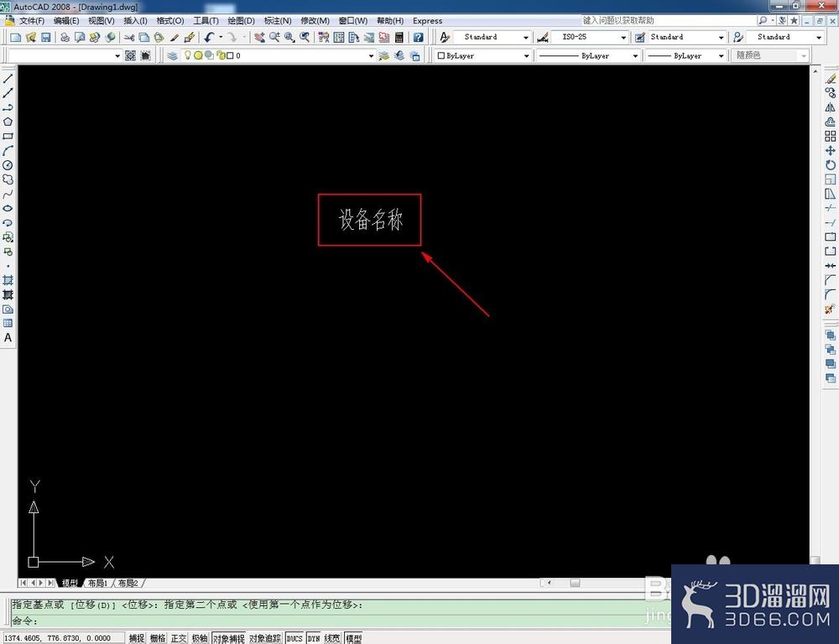The image size is (839, 644).
Task: Click the Zoom Realtime magnifier icon
Action: pyautogui.click(x=274, y=37)
